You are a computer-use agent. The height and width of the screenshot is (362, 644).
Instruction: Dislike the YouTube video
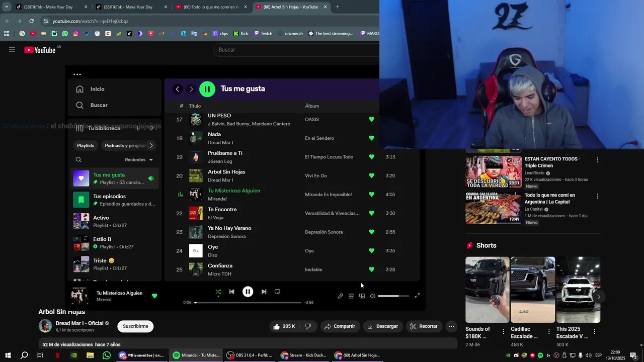[308, 326]
